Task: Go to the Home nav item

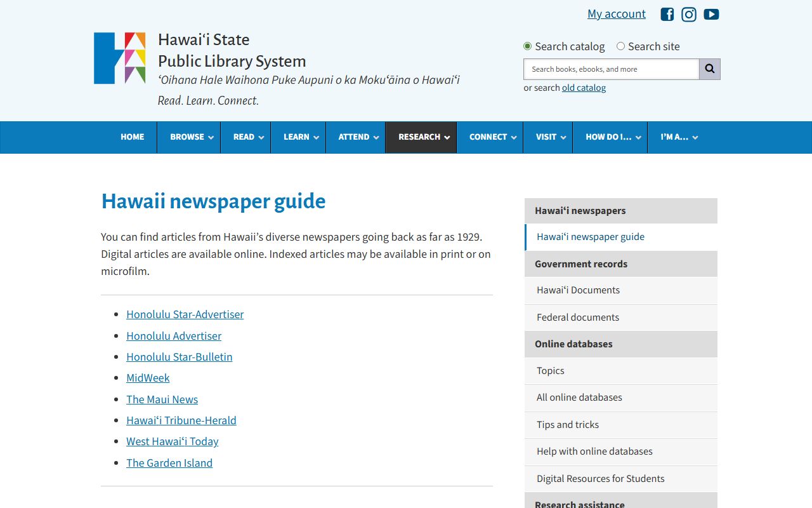Action: 133,137
